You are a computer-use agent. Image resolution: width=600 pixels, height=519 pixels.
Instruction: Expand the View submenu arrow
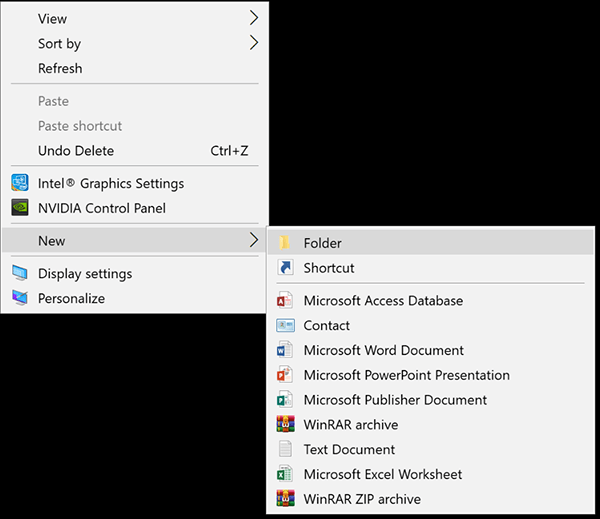click(254, 18)
